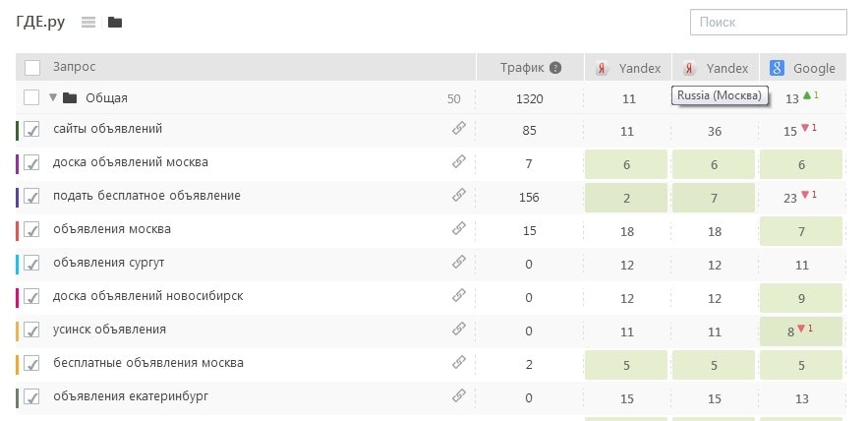Viewport: 868px width, 421px height.
Task: Click the list view icon beside ГДЕ.ру
Action: (88, 23)
